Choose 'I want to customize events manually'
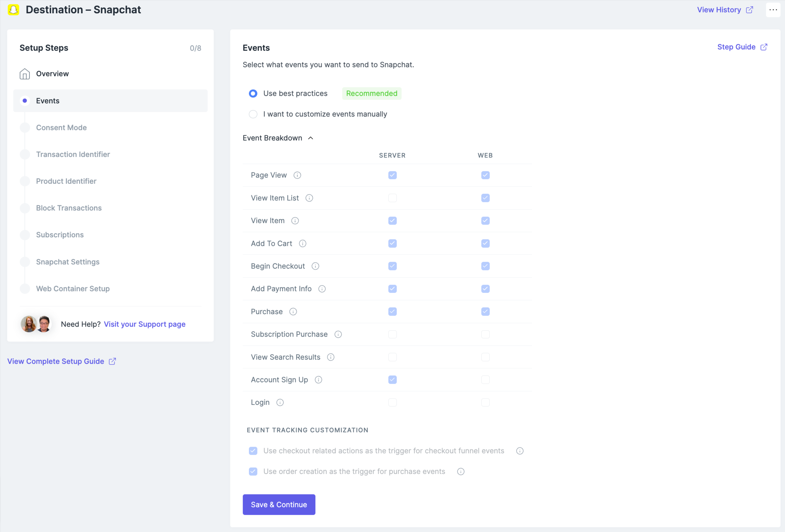Viewport: 785px width, 532px height. tap(253, 114)
